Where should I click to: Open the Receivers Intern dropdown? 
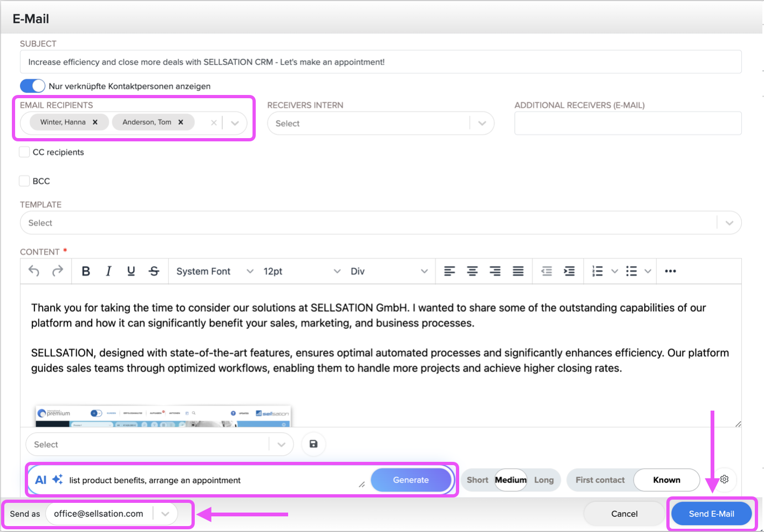click(x=482, y=123)
